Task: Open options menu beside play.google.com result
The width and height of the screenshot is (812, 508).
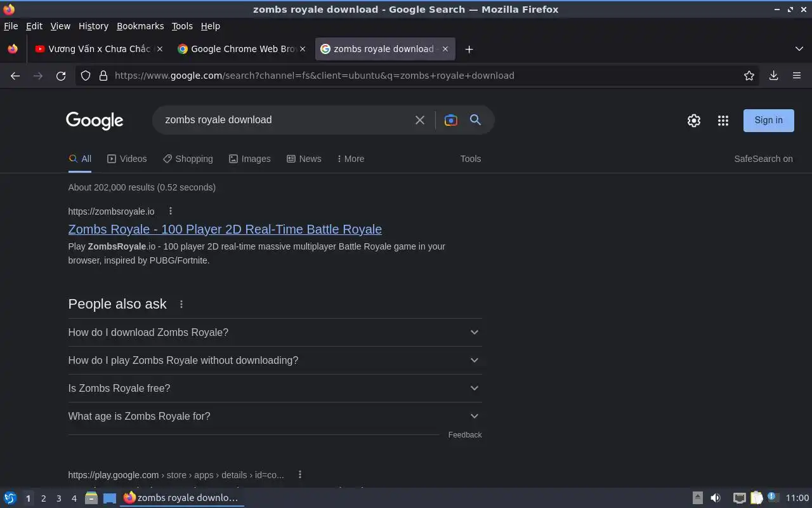Action: (x=300, y=474)
